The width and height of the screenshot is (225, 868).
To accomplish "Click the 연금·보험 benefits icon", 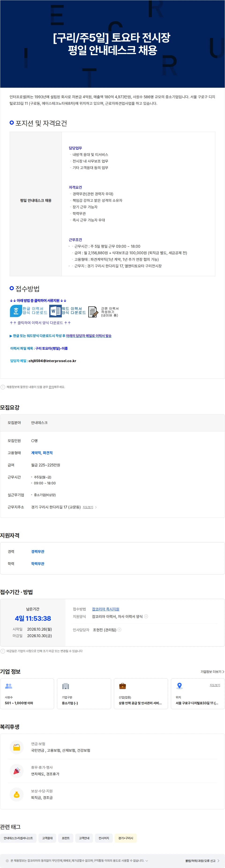I will 17,747.
